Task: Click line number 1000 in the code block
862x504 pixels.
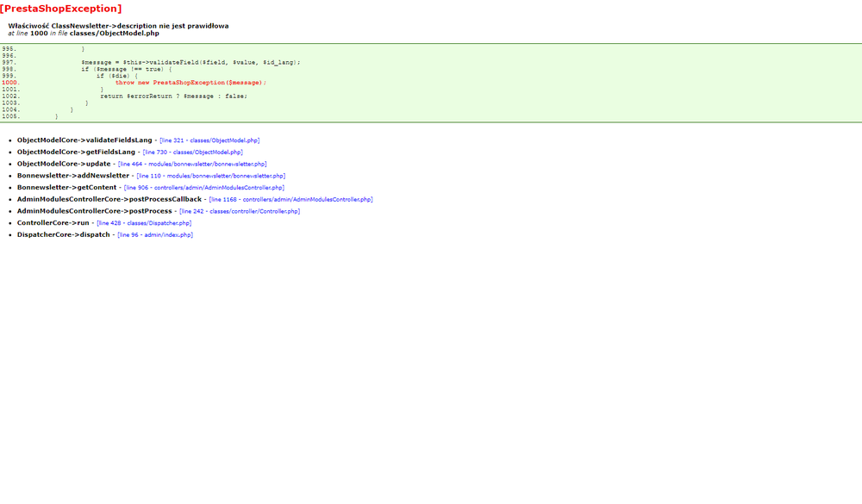Action: (10, 83)
